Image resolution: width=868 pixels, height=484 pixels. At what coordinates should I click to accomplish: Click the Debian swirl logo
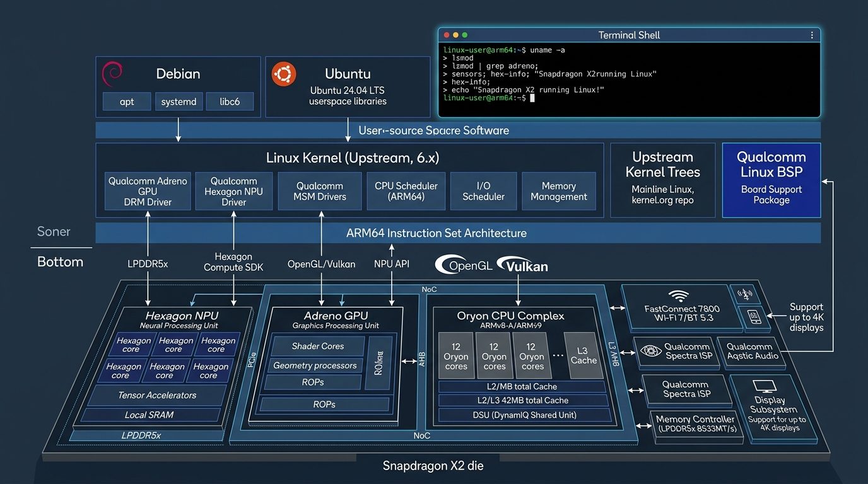[112, 74]
